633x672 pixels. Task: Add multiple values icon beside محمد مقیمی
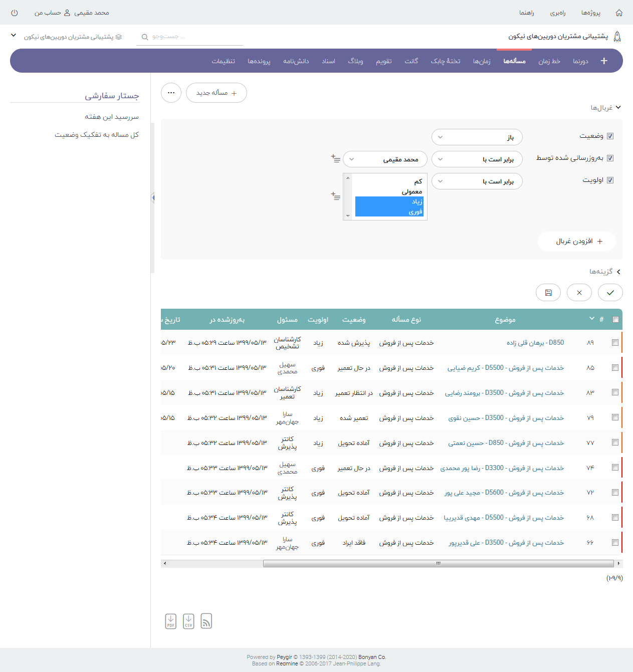[336, 159]
